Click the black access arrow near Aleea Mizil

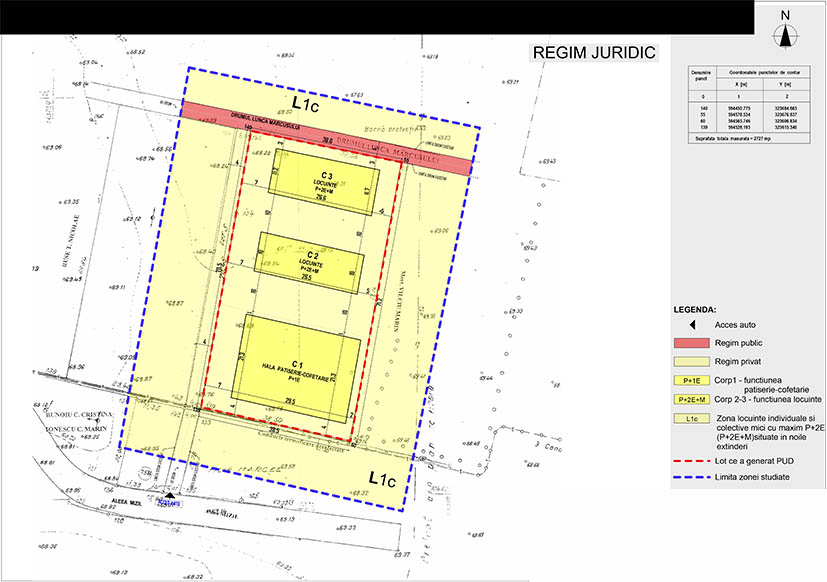click(170, 495)
